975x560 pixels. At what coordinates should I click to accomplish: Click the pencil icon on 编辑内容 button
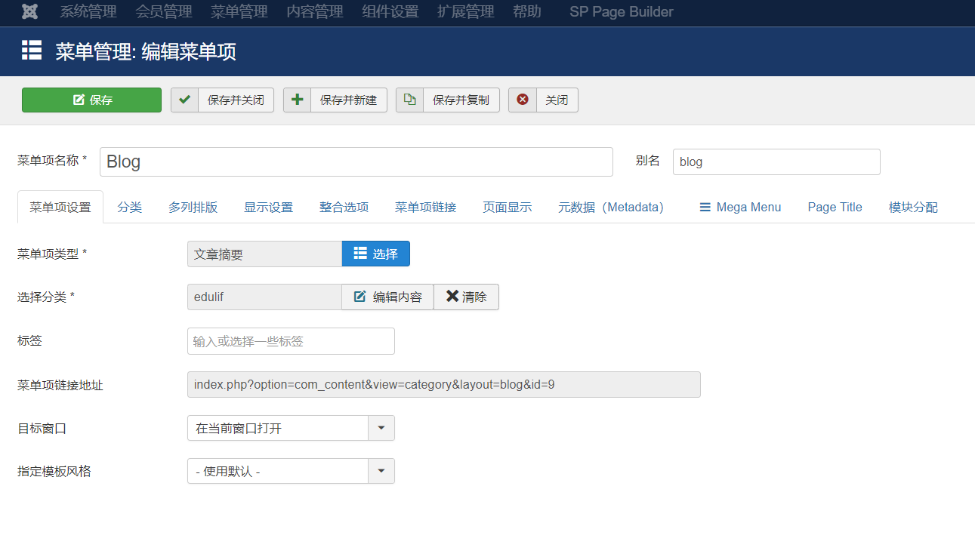pos(360,297)
